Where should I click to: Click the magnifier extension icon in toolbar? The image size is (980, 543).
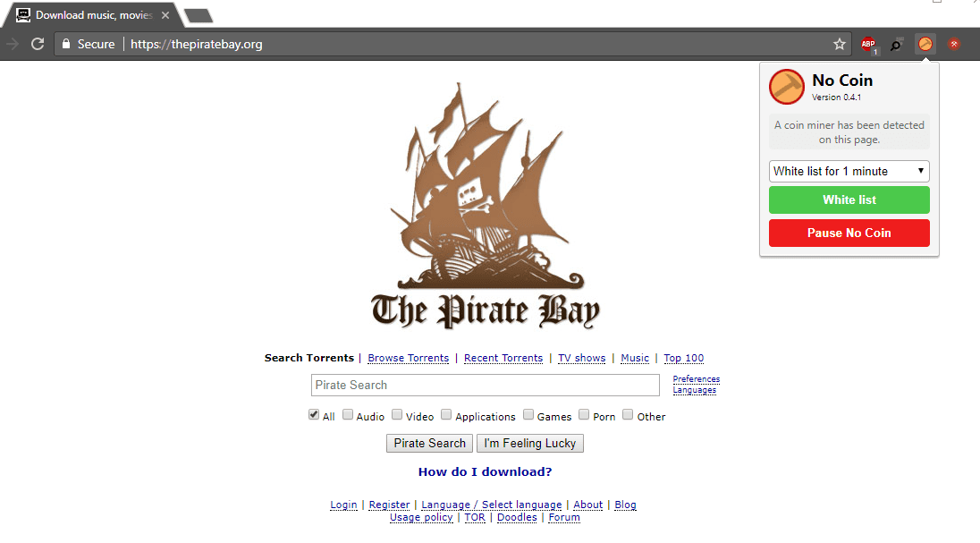pos(896,45)
